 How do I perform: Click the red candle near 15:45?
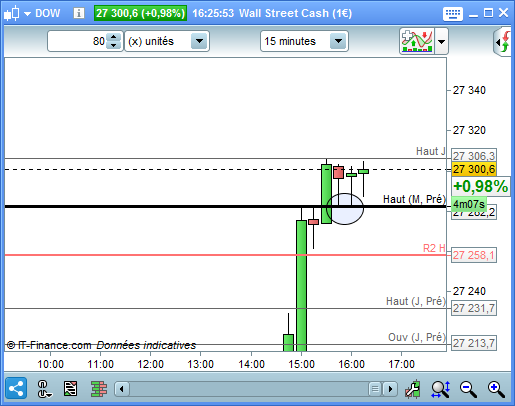tap(338, 173)
